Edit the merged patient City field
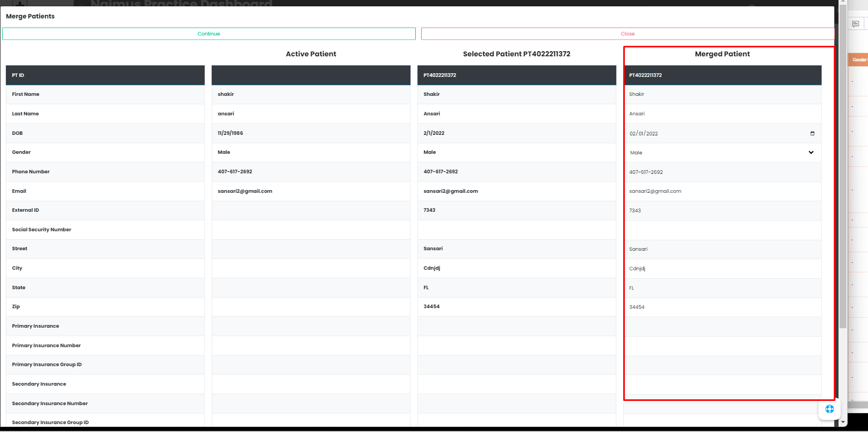 click(723, 269)
